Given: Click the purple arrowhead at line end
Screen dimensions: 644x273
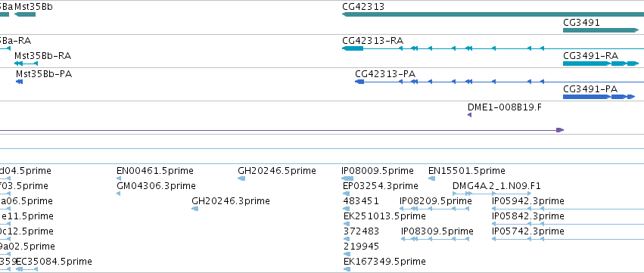Looking at the screenshot, I should tap(560, 130).
